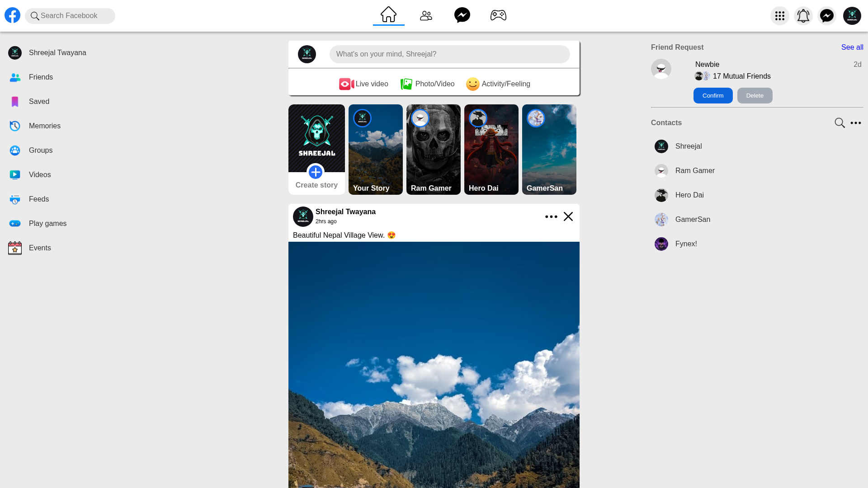868x488 pixels.
Task: Open chat with contact Hero Dai
Action: coord(679,195)
